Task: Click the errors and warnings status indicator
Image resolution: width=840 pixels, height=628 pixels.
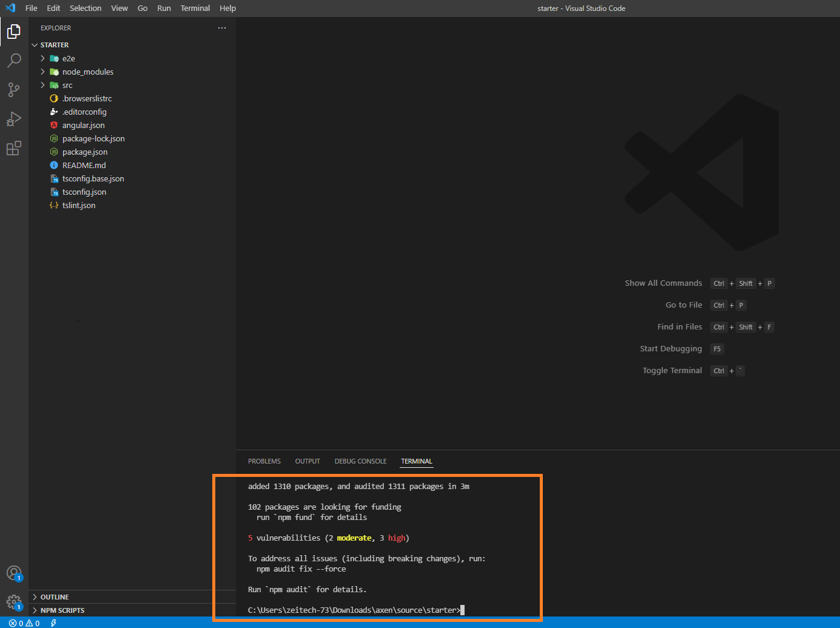Action: click(x=24, y=623)
